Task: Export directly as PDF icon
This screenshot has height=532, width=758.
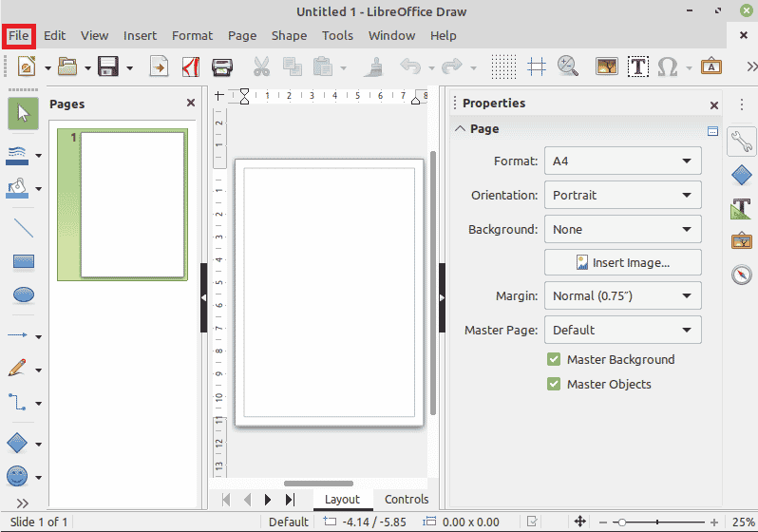Action: coord(191,66)
